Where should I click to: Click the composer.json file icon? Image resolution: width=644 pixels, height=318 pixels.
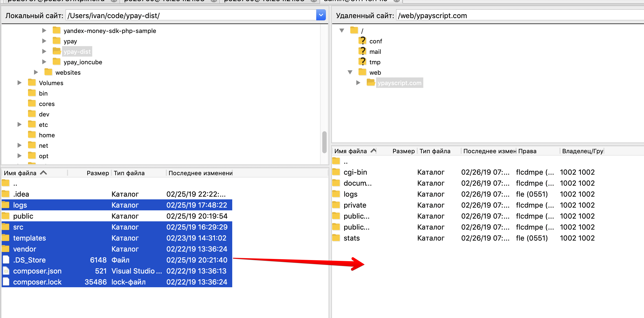[x=6, y=271]
